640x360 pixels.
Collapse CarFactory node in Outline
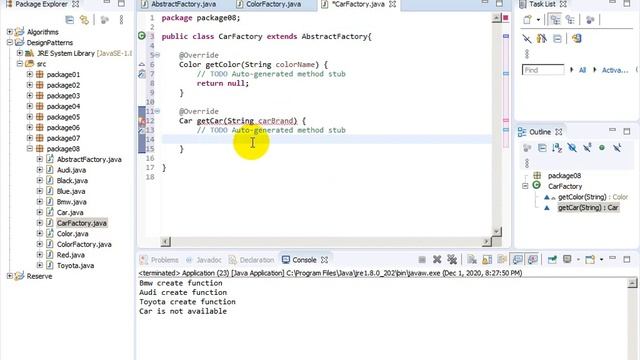525,186
